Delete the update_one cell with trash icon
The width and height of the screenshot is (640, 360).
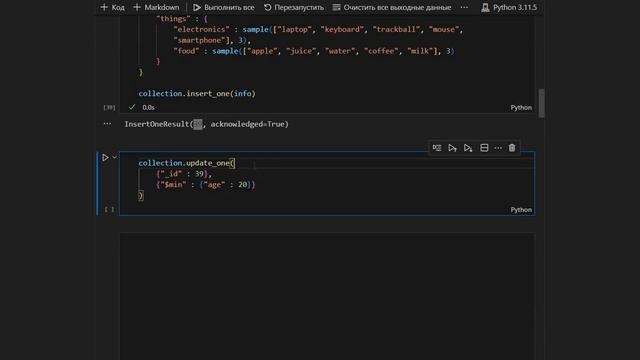pos(512,148)
